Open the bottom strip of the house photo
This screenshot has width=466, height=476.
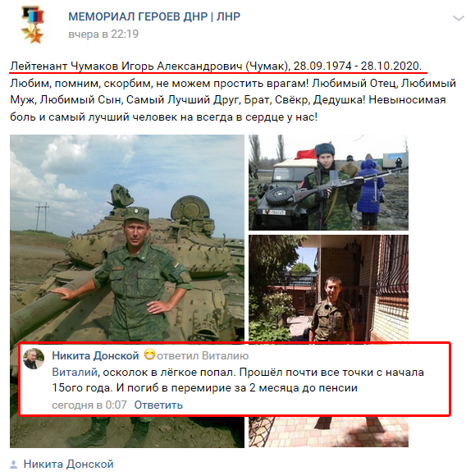click(328, 432)
